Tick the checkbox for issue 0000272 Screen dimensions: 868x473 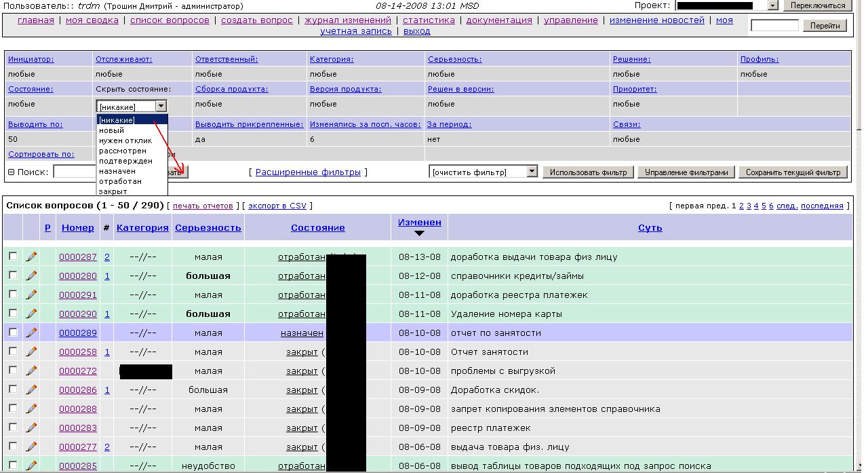(x=13, y=371)
